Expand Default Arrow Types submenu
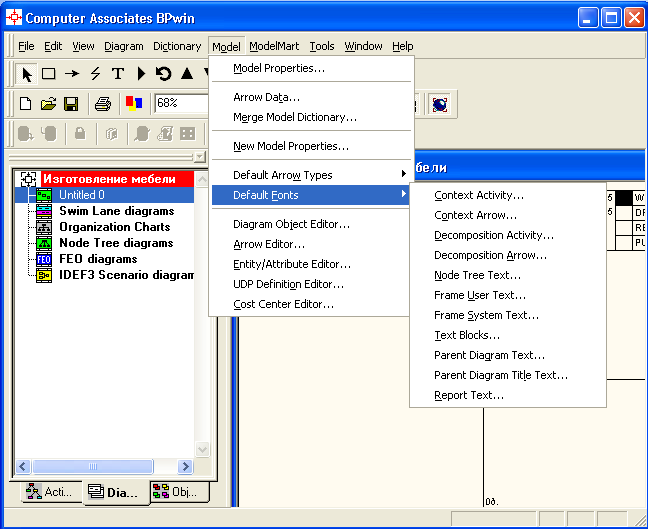 click(311, 175)
